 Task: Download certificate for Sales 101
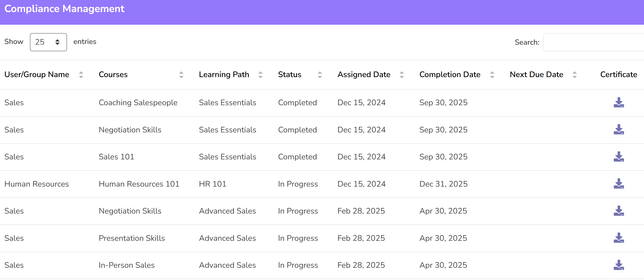pyautogui.click(x=619, y=157)
